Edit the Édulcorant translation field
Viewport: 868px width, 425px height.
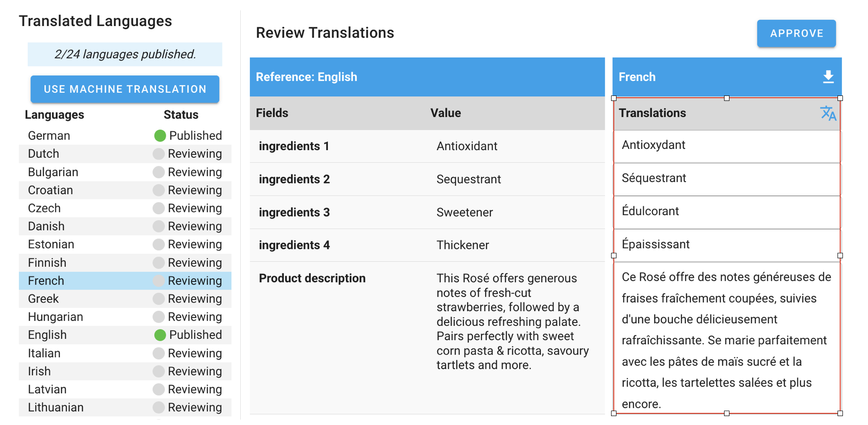pyautogui.click(x=726, y=212)
